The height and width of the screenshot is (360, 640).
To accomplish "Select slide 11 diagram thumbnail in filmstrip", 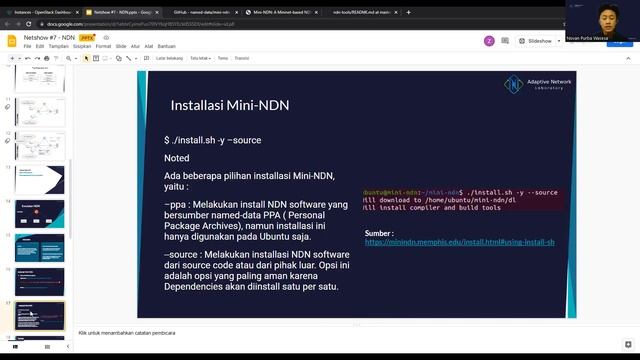I will [x=40, y=112].
